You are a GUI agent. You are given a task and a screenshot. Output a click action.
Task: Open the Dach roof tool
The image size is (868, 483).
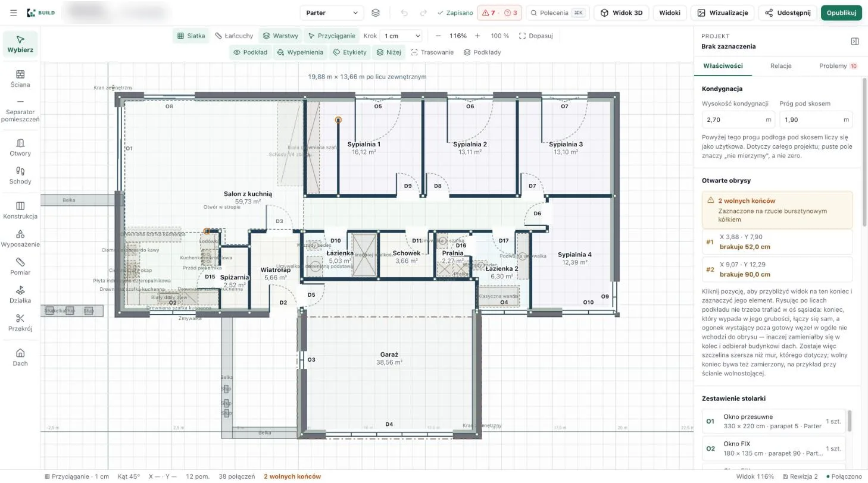coord(20,357)
